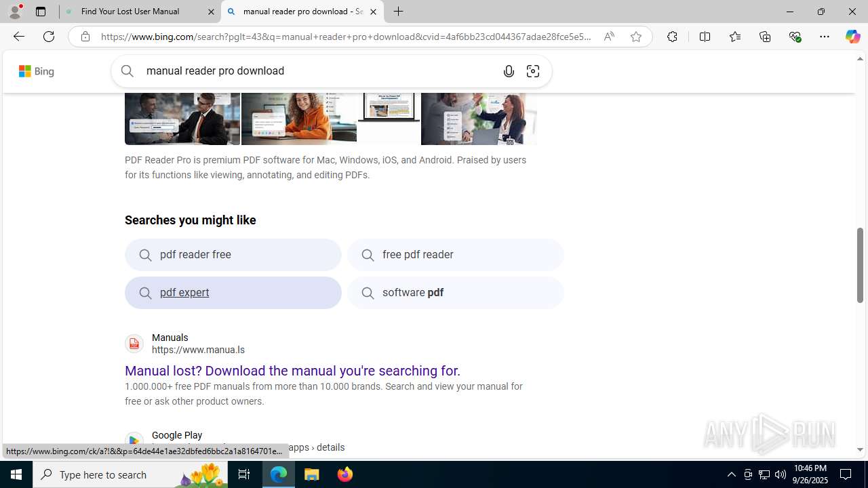This screenshot has width=868, height=488.
Task: Click scrollbar down arrow
Action: coord(860,449)
